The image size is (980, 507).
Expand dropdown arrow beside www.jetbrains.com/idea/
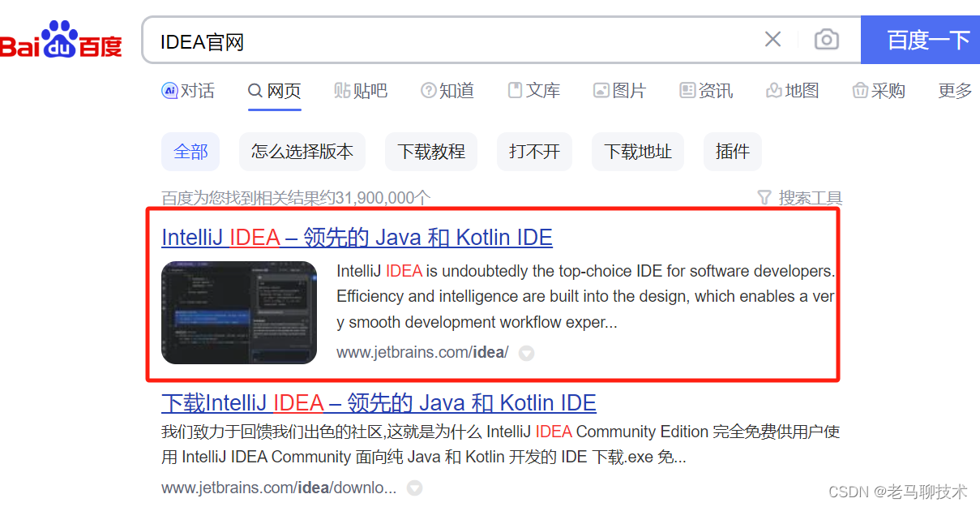(527, 354)
